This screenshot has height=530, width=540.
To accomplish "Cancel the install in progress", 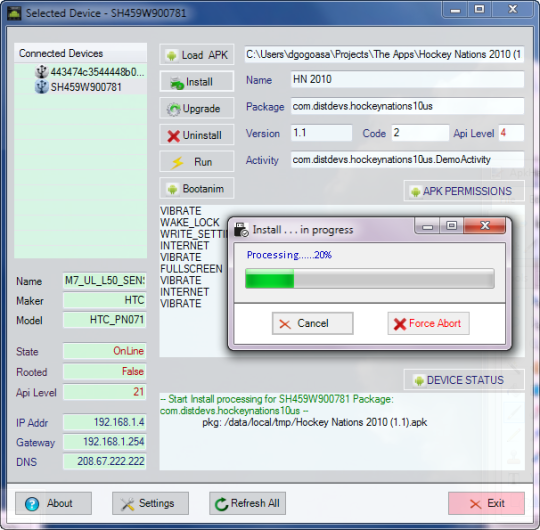I will [x=312, y=323].
